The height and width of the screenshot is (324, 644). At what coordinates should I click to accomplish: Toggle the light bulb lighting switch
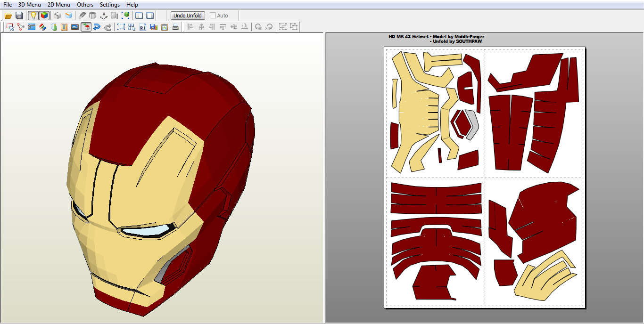[x=33, y=16]
